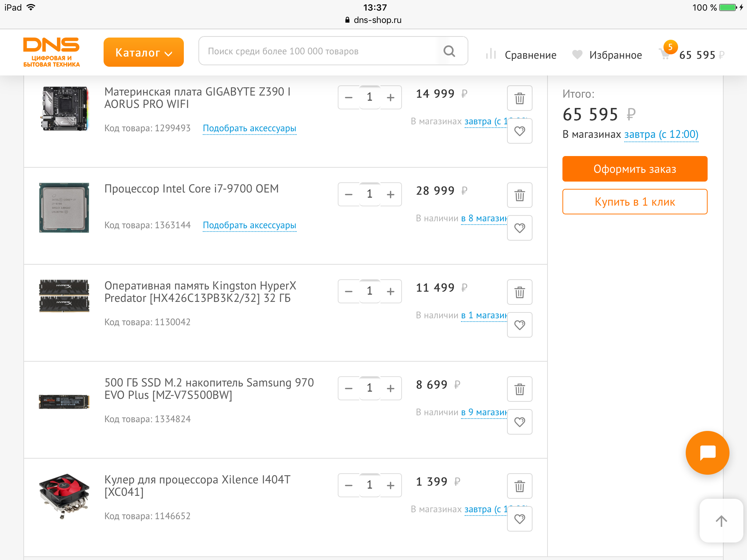
Task: Expand the Каталог dropdown menu
Action: pos(143,52)
